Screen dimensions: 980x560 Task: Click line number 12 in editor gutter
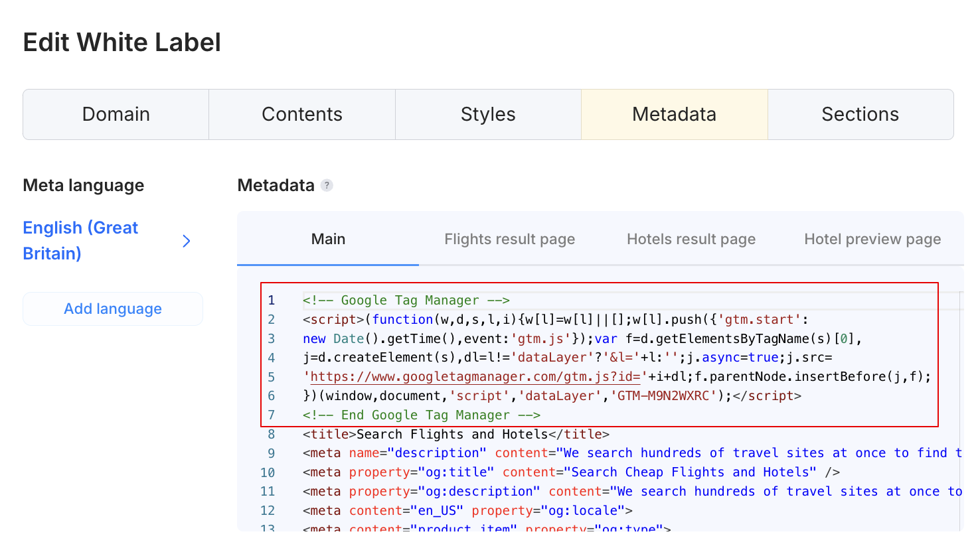(x=268, y=510)
